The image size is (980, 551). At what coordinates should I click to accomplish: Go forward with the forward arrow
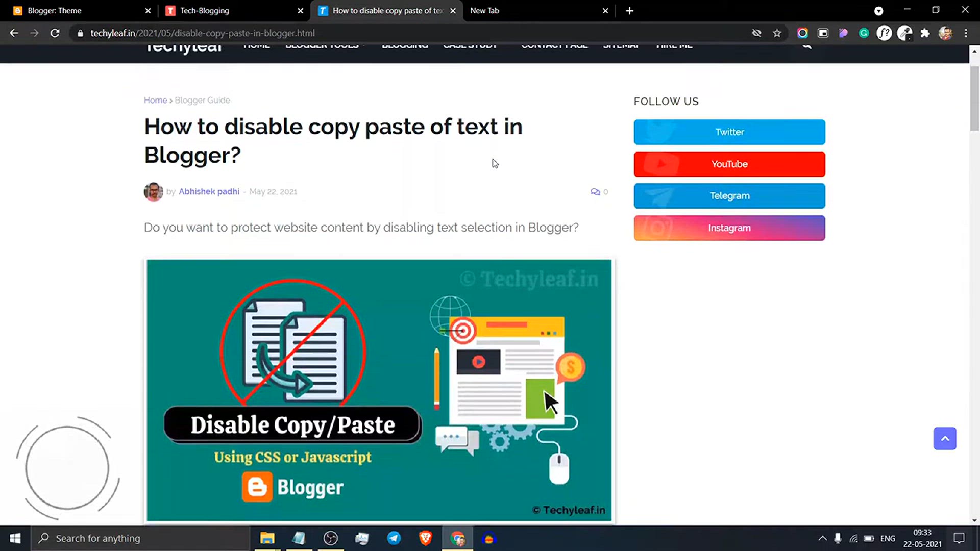[x=34, y=33]
